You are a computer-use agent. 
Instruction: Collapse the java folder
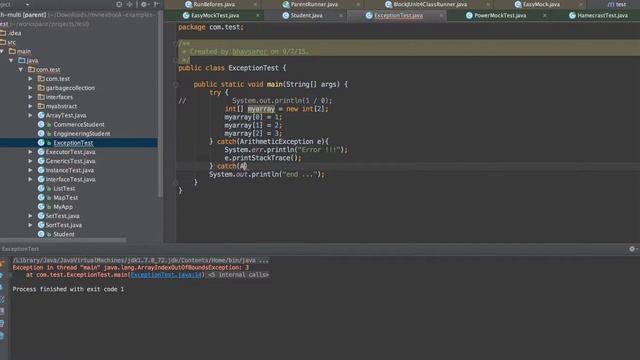[11, 60]
